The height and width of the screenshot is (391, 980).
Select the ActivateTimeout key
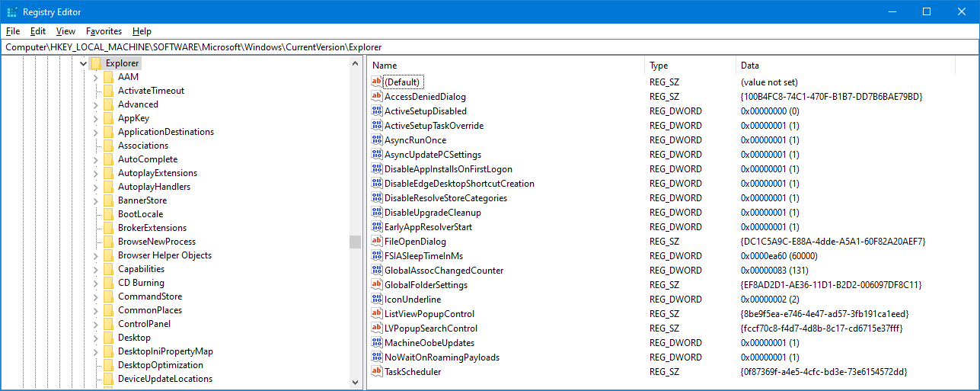(151, 91)
